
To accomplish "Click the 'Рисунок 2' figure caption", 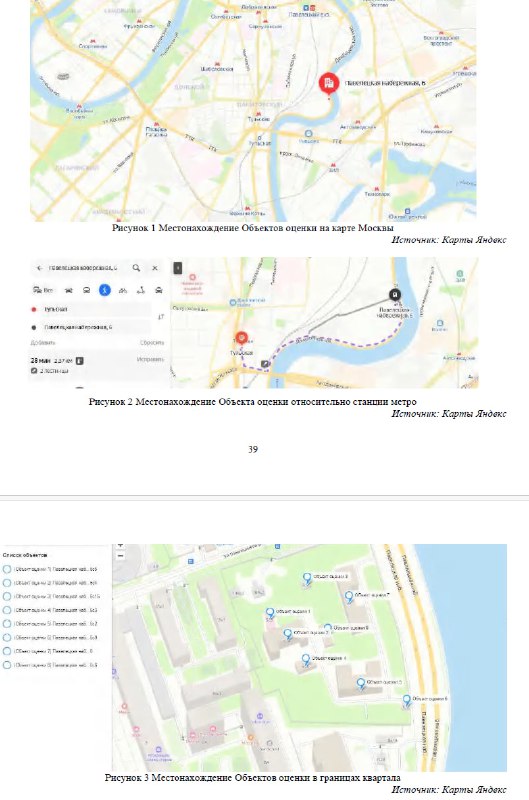I will pyautogui.click(x=253, y=402).
